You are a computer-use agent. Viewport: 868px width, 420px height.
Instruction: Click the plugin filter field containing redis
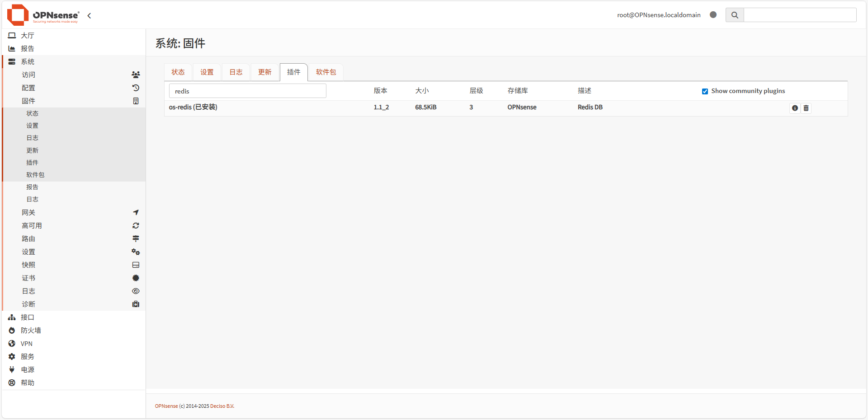pyautogui.click(x=247, y=91)
